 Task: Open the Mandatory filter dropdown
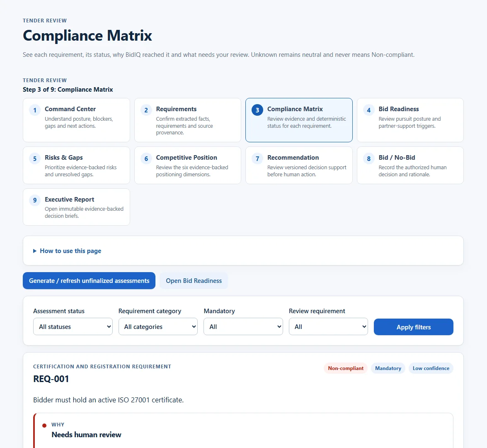click(243, 326)
